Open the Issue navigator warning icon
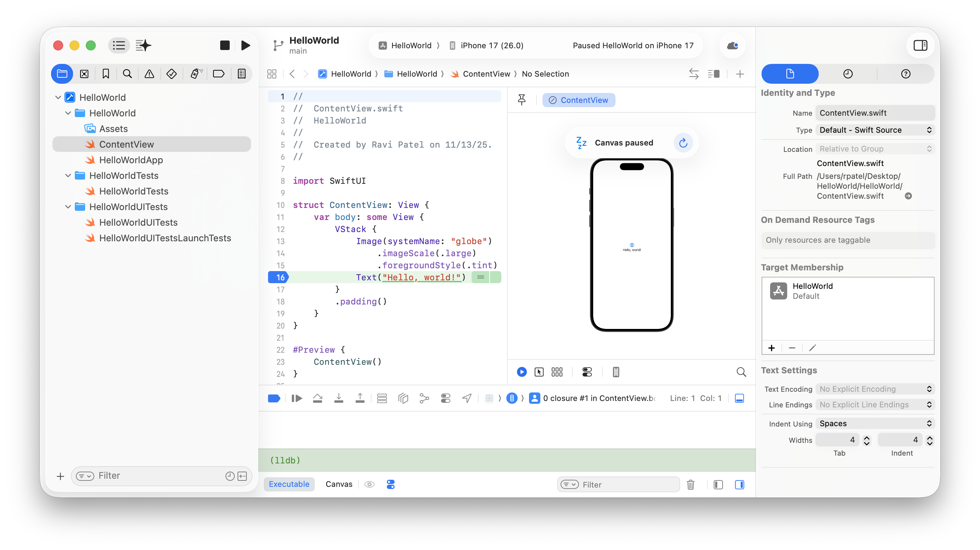This screenshot has width=980, height=550. point(149,73)
